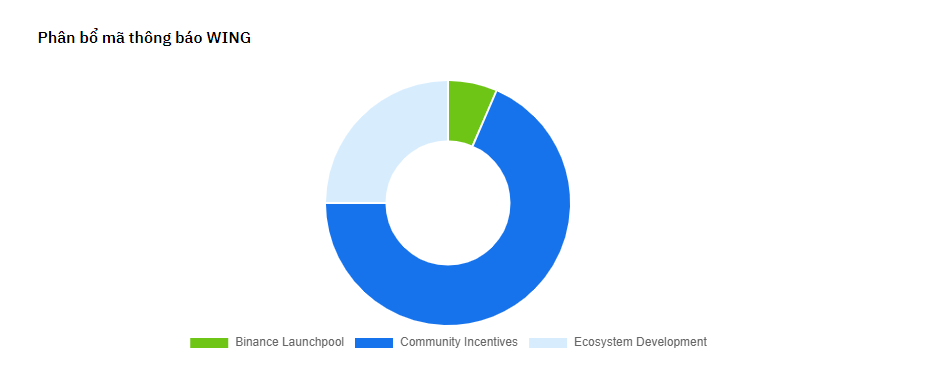This screenshot has height=385, width=926.
Task: Select the green Binance Launchpool donut slice
Action: click(x=467, y=112)
